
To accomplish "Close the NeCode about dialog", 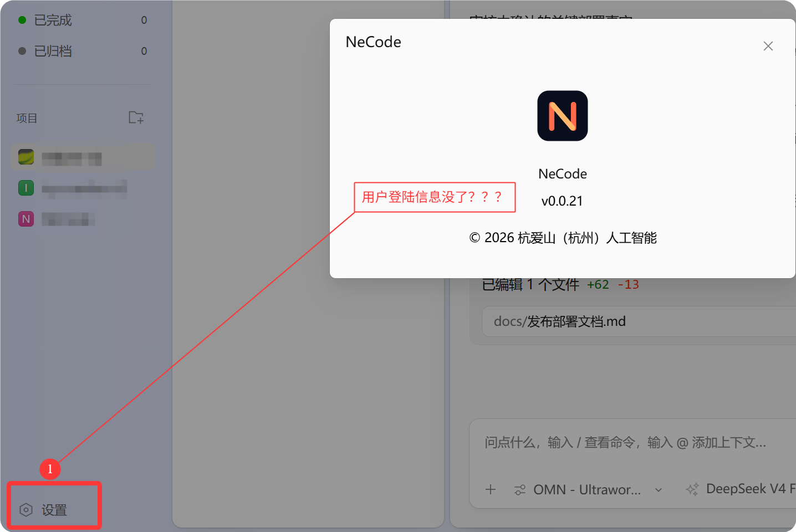I will pos(768,46).
